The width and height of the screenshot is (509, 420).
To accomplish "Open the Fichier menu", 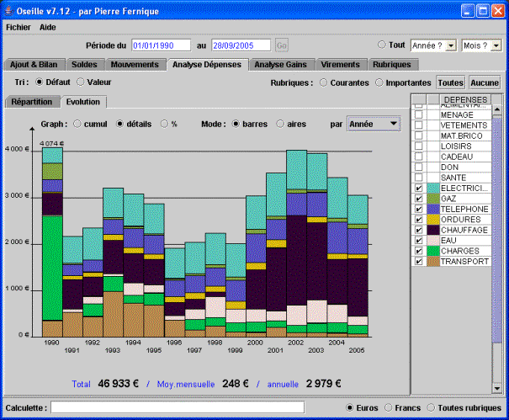I will tap(19, 27).
